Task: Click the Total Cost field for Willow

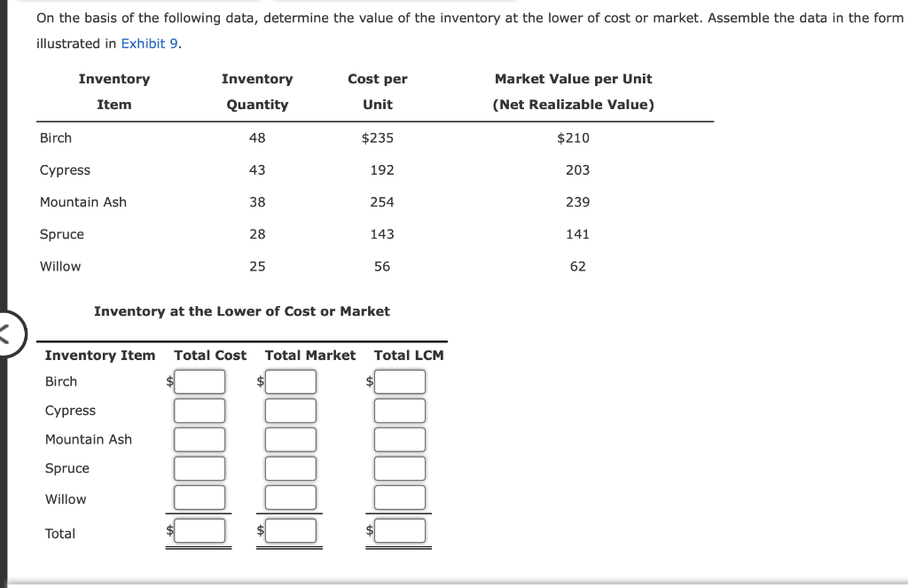Action: [x=200, y=498]
